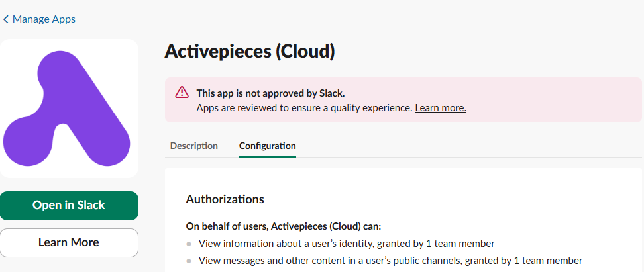Screen dimensions: 644x272
Task: Click the Authorizations section heading
Action: click(225, 199)
